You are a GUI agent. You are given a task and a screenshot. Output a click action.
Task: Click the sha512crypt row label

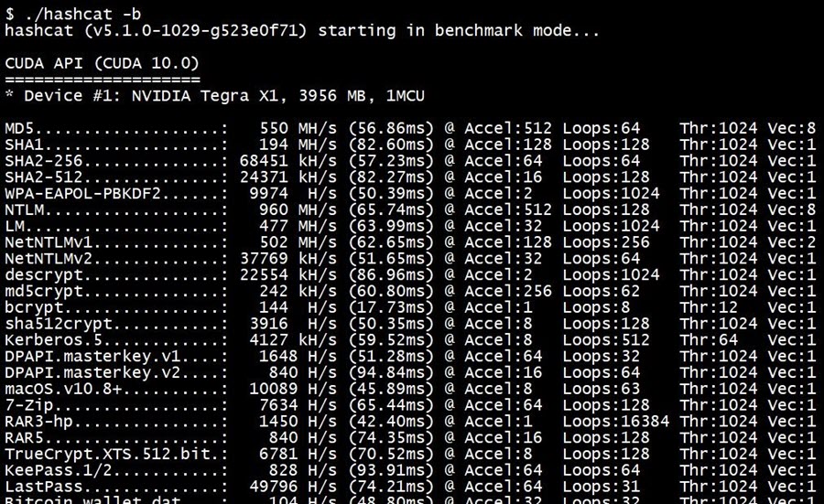click(59, 324)
